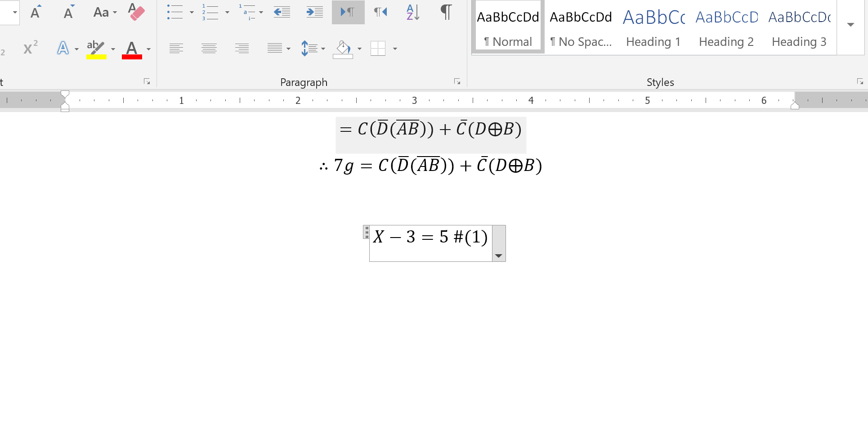This screenshot has width=868, height=440.
Task: Align text left
Action: coord(176,48)
